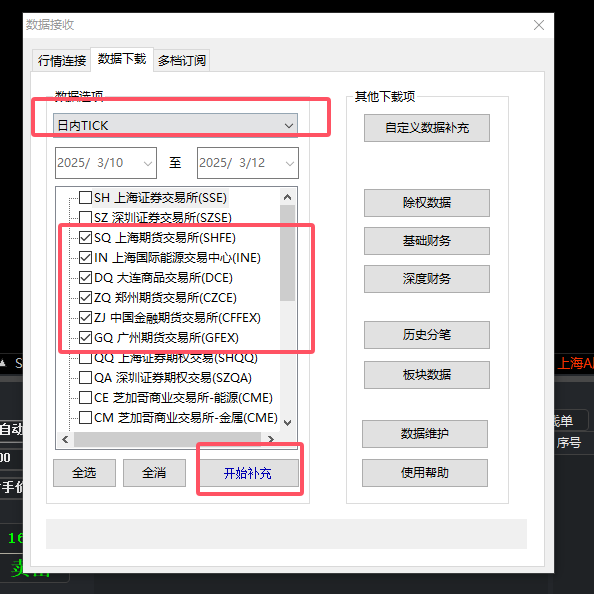Click the exchange list scroll-up arrow
Viewport: 594px width, 594px height.
[x=288, y=197]
